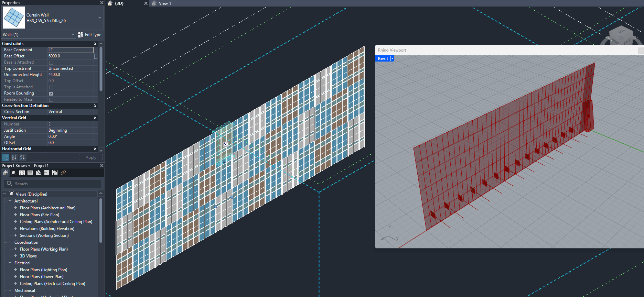Select Sections (Working Section) item
Screen dimensions: 644x297
[x=44, y=235]
